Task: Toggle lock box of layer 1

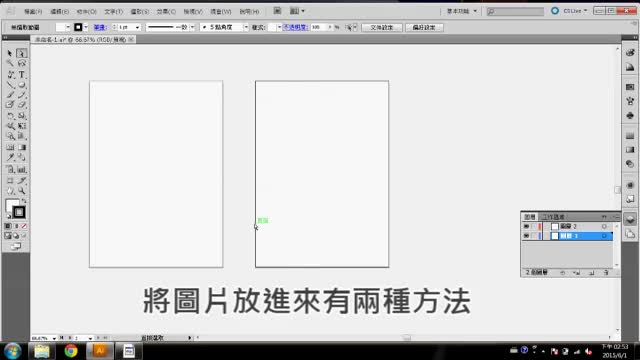Action: click(x=535, y=236)
